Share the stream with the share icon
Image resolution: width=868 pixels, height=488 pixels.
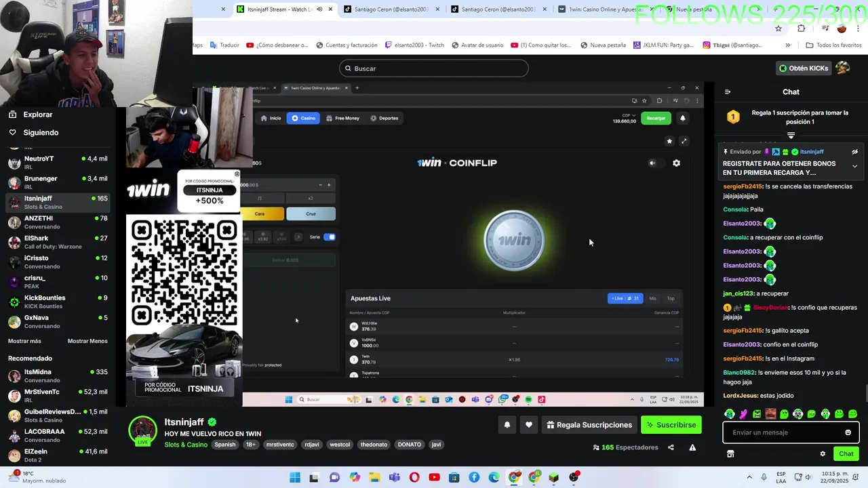coord(671,447)
